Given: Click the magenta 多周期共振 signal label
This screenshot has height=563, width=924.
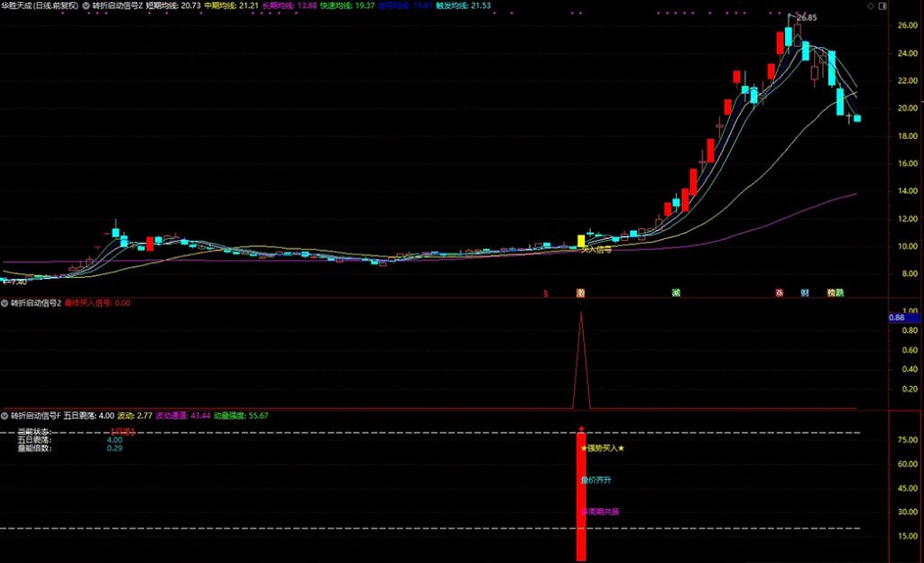Looking at the screenshot, I should tap(600, 512).
